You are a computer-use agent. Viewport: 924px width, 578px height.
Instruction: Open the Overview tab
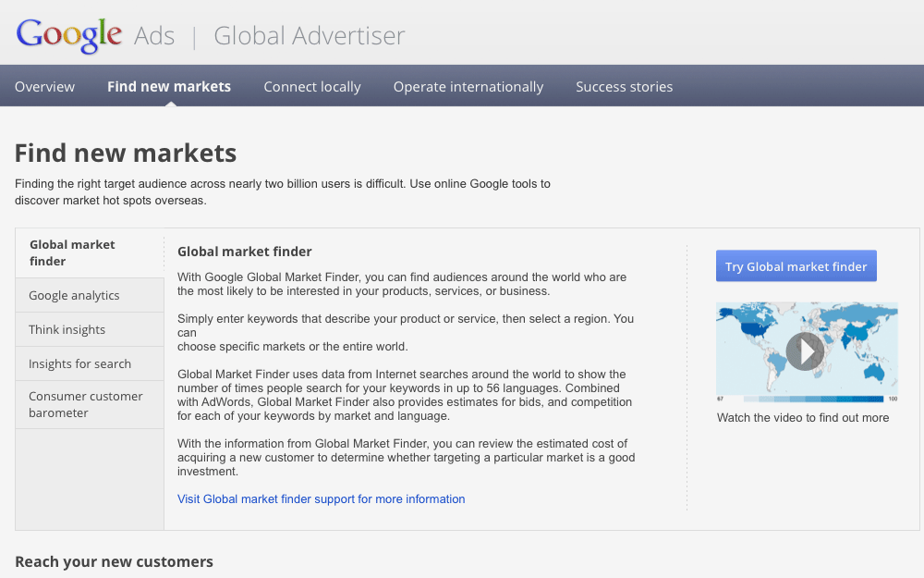(44, 86)
